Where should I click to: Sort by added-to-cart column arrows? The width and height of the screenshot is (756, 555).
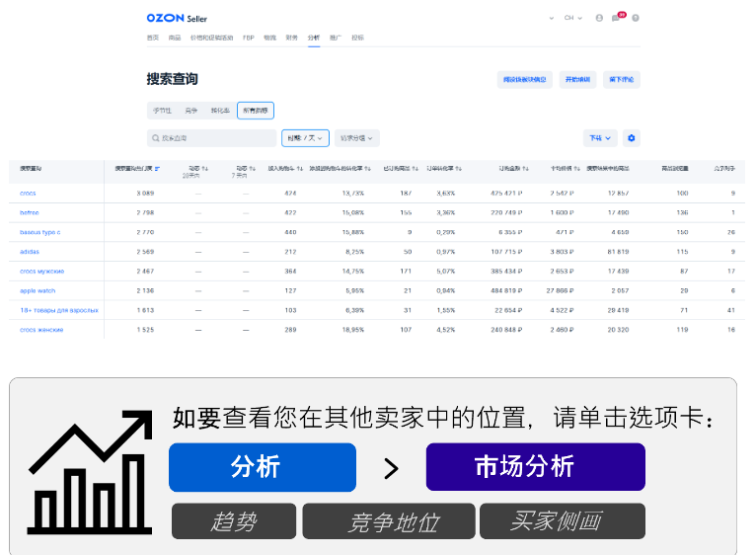300,169
